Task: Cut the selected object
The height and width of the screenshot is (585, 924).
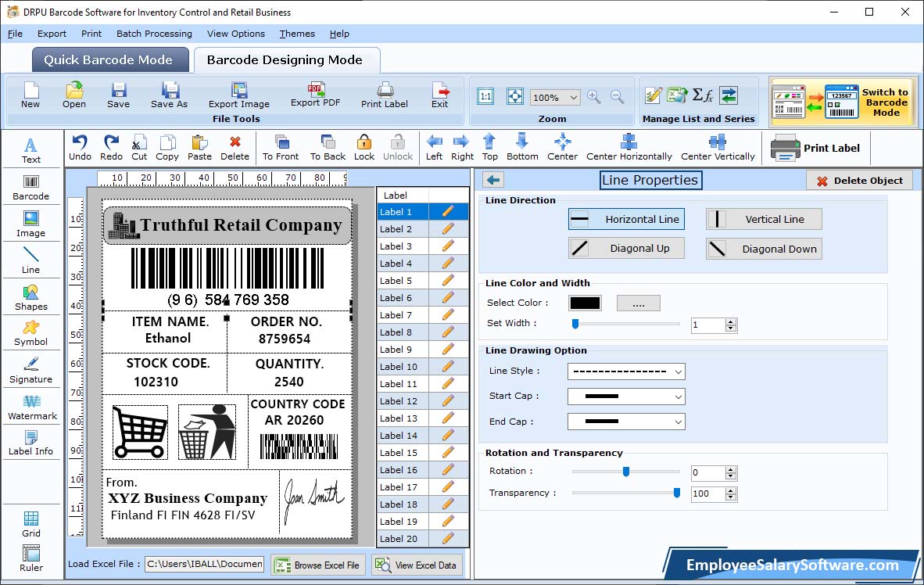Action: (x=139, y=148)
